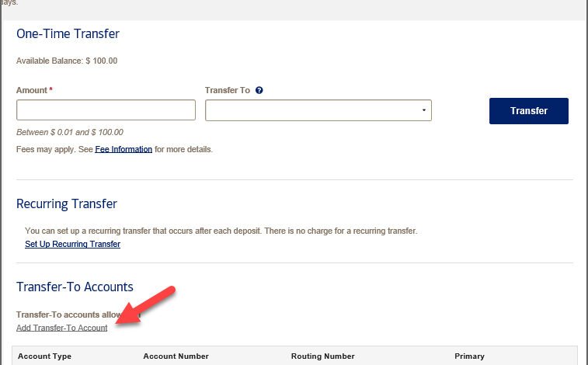The height and width of the screenshot is (365, 588).
Task: Click the Amount field label
Action: click(x=32, y=90)
